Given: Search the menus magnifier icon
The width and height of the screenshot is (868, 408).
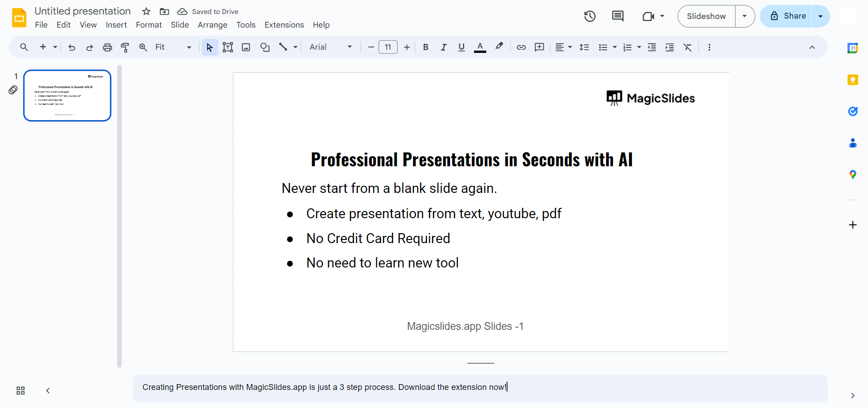Looking at the screenshot, I should (x=24, y=47).
